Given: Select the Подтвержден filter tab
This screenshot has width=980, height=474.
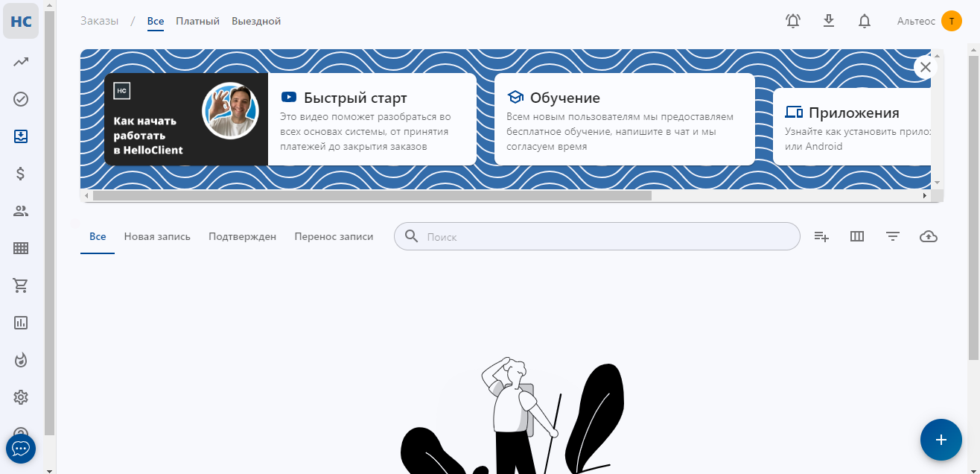Looking at the screenshot, I should 242,236.
